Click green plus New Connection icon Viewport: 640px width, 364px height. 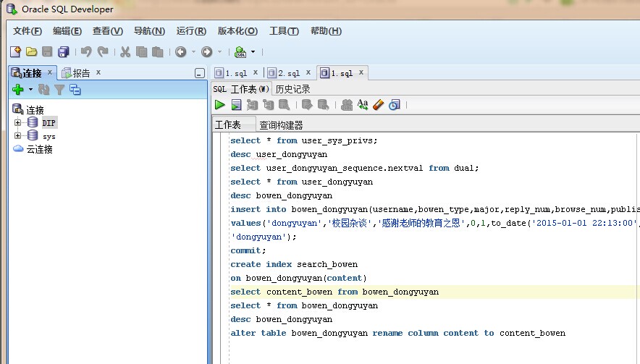[x=18, y=89]
